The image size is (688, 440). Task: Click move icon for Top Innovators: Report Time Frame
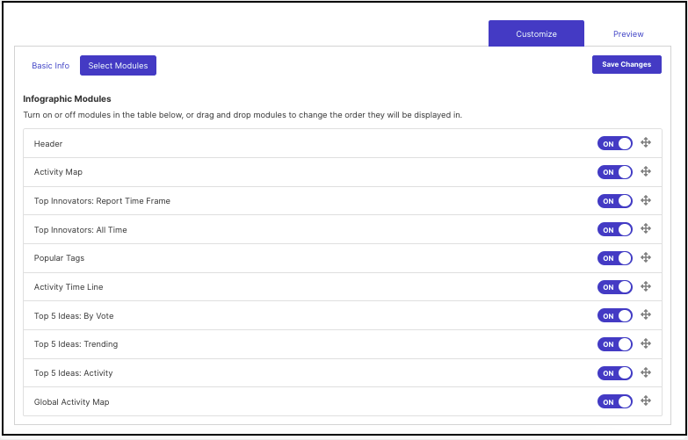645,200
